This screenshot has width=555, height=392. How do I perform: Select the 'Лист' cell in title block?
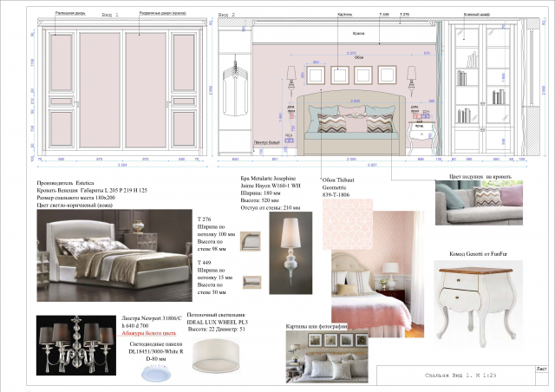(541, 369)
